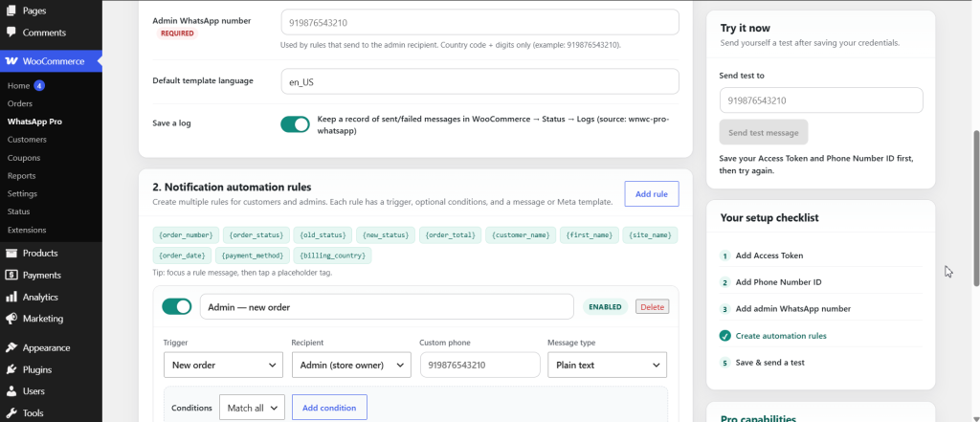Click the rule name field Admin — new order

click(x=387, y=306)
